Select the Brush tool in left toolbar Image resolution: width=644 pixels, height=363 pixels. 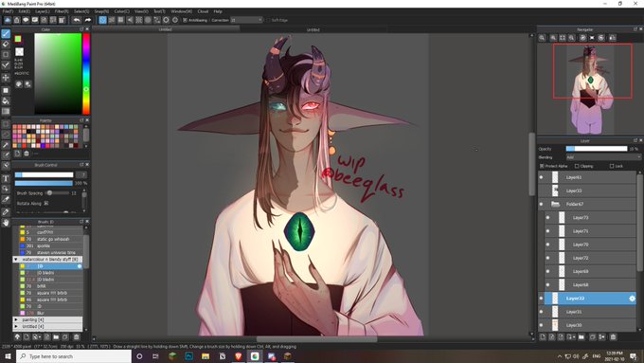pyautogui.click(x=6, y=33)
